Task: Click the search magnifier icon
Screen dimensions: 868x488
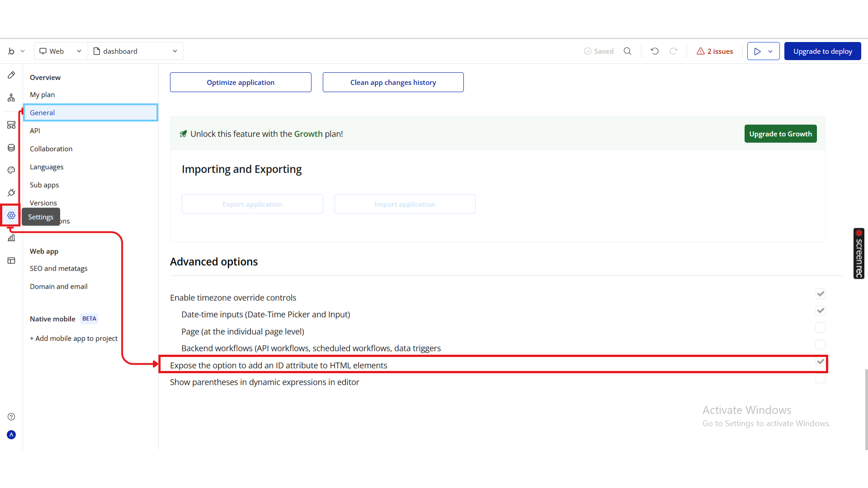Action: [627, 51]
